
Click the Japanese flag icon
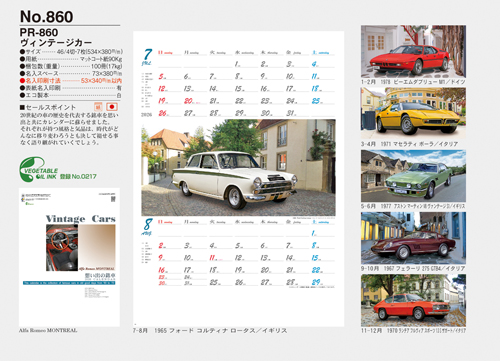coord(112,107)
